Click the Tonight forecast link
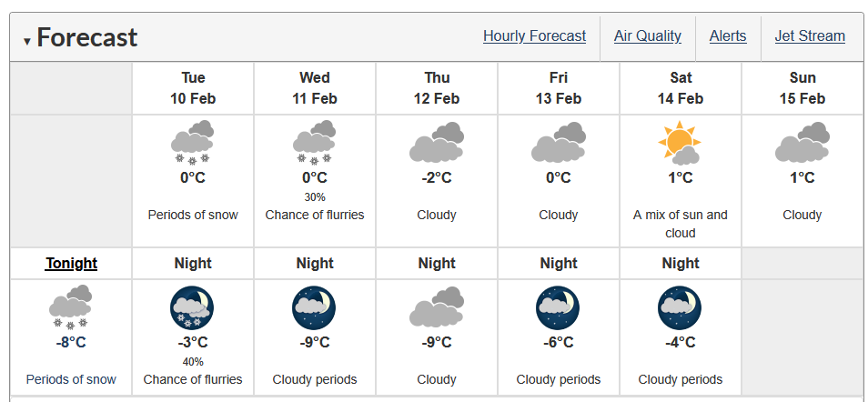The height and width of the screenshot is (402, 868). (x=71, y=264)
